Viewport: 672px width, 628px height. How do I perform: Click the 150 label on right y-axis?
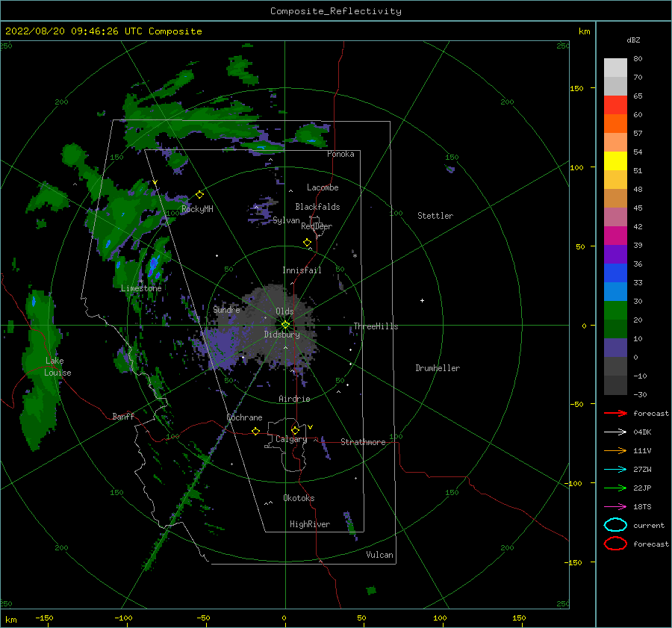click(x=576, y=88)
